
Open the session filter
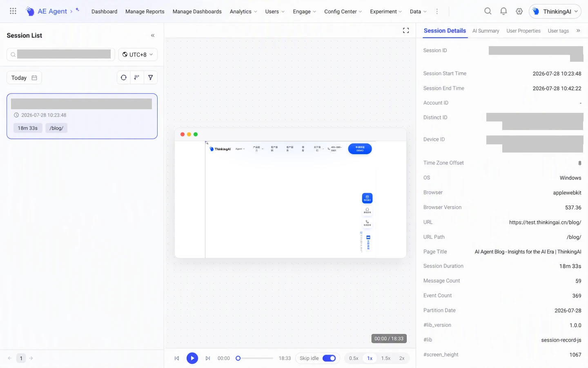[151, 77]
